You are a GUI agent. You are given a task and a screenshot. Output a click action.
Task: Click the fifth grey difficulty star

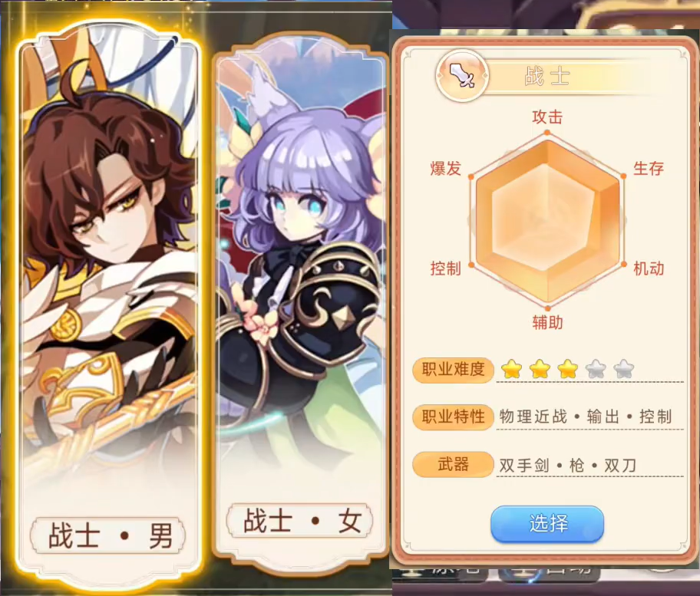tap(624, 369)
